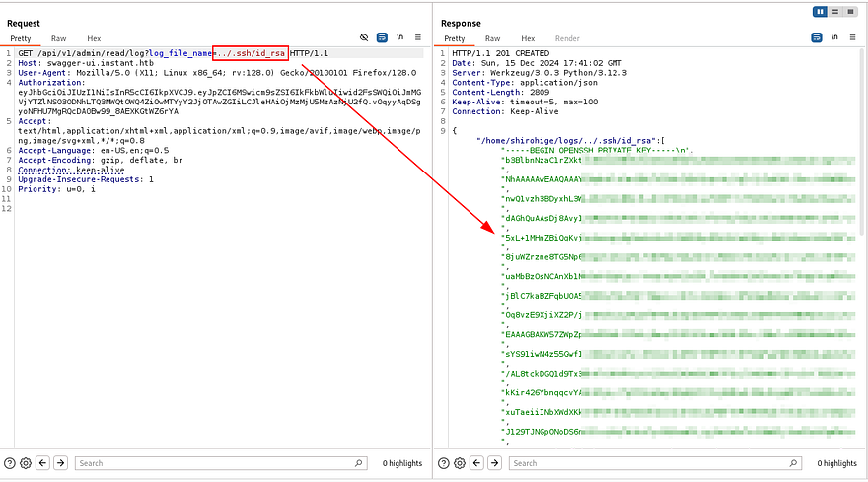Screen dimensions: 868x482
Task: Click the Authorization header name
Action: pyautogui.click(x=51, y=83)
